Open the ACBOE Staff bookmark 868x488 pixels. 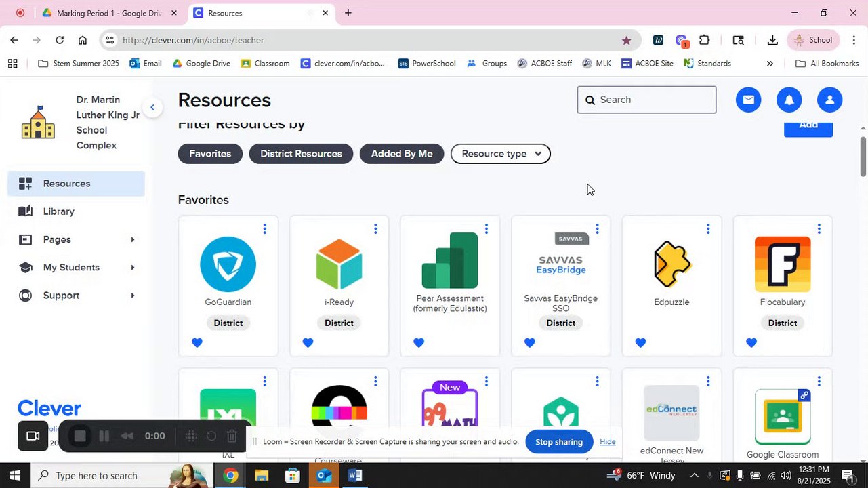[545, 64]
